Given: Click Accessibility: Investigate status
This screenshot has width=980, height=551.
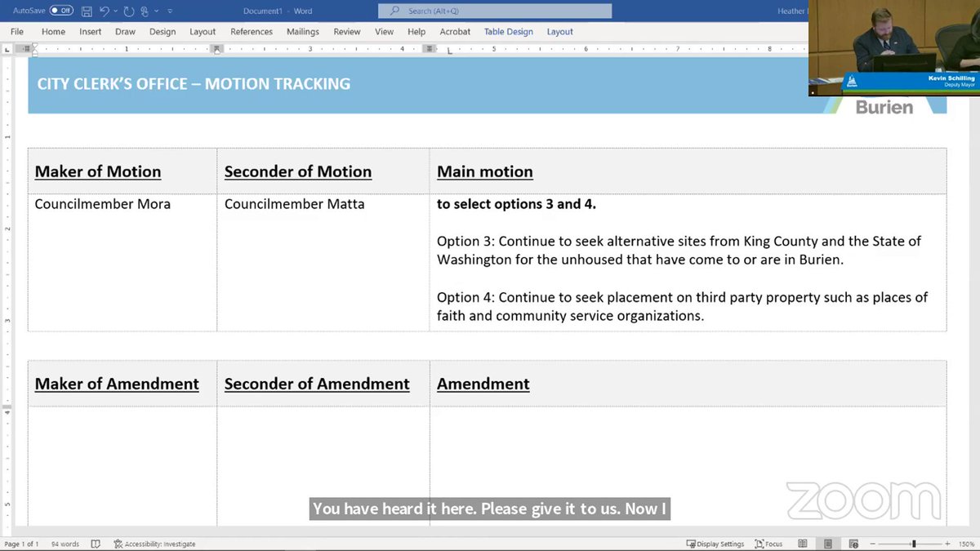Looking at the screenshot, I should click(155, 544).
